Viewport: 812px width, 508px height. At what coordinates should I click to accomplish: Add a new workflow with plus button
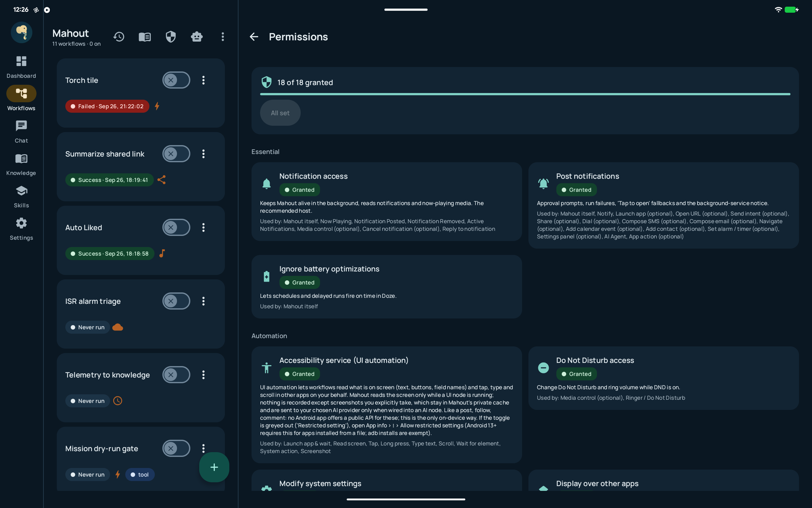pyautogui.click(x=214, y=467)
